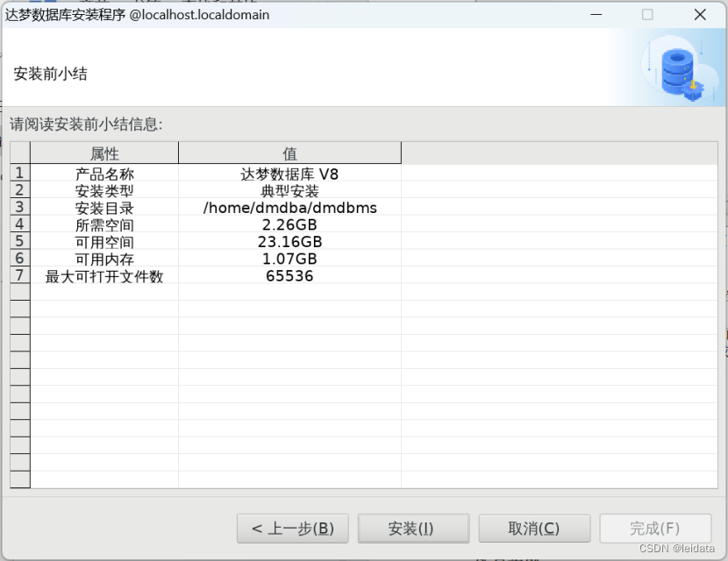The width and height of the screenshot is (728, 561).
Task: Select the 值 column header
Action: tap(289, 153)
